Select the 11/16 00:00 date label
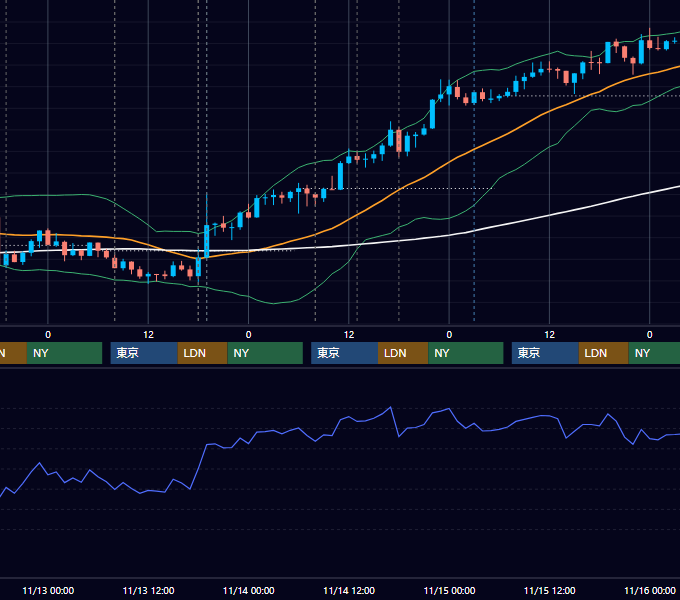Screen dimensions: 680x600 pyautogui.click(x=650, y=590)
